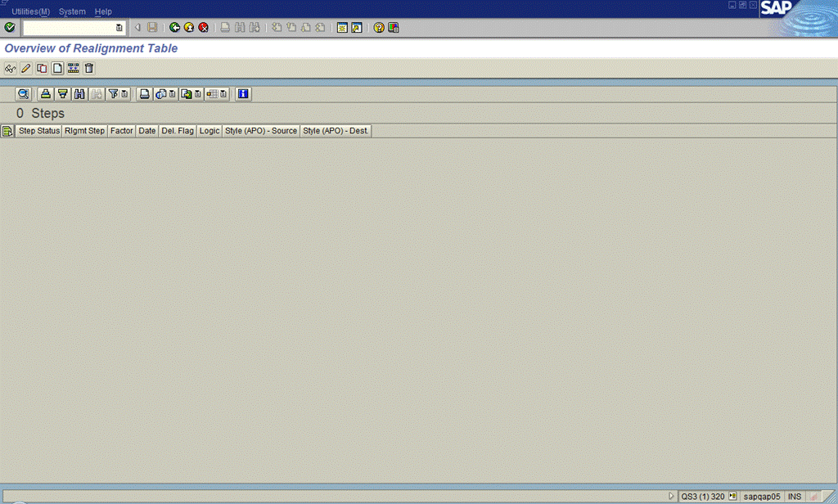
Task: Click the Previous Page icon
Action: click(x=291, y=27)
